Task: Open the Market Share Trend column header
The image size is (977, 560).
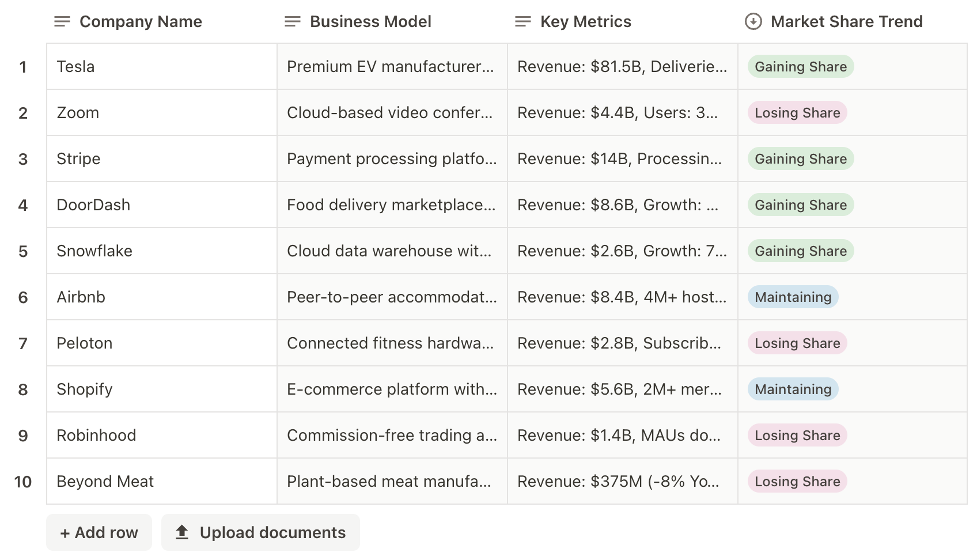Action: click(853, 22)
